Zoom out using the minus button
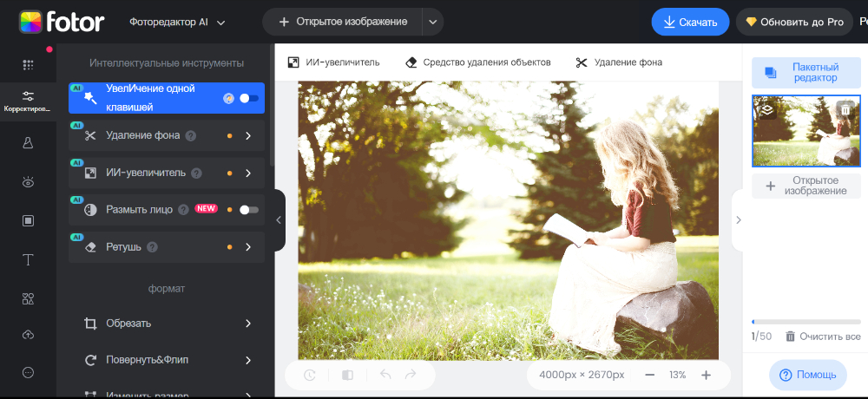 tap(649, 375)
